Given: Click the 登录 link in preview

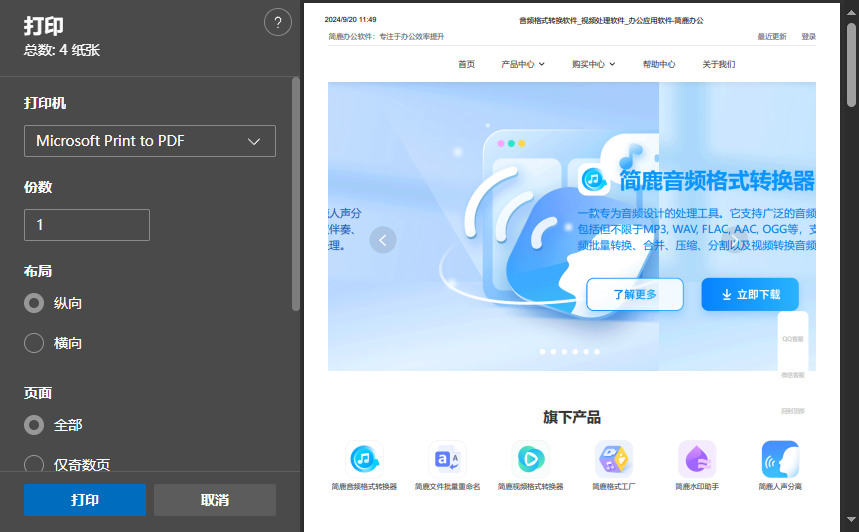Looking at the screenshot, I should (x=809, y=37).
